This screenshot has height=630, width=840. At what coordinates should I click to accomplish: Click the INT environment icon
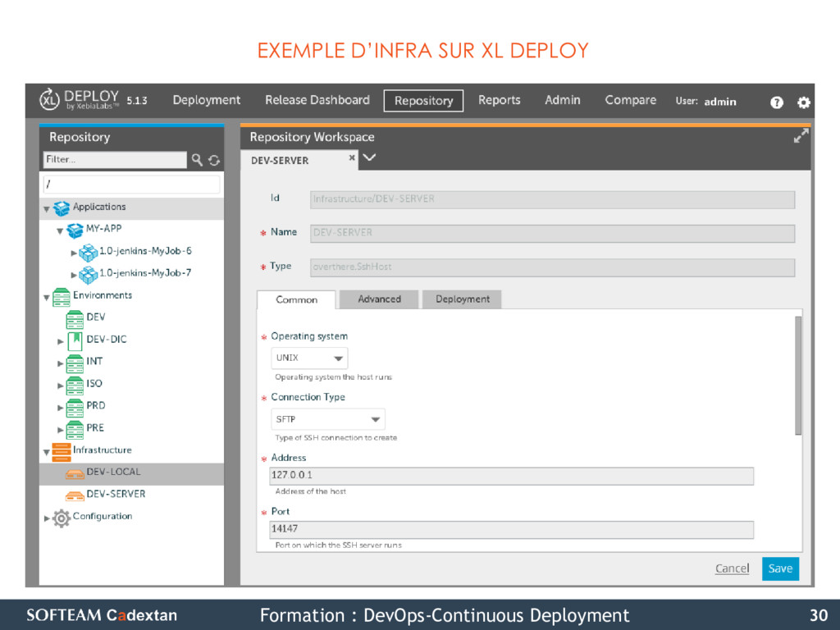[75, 363]
